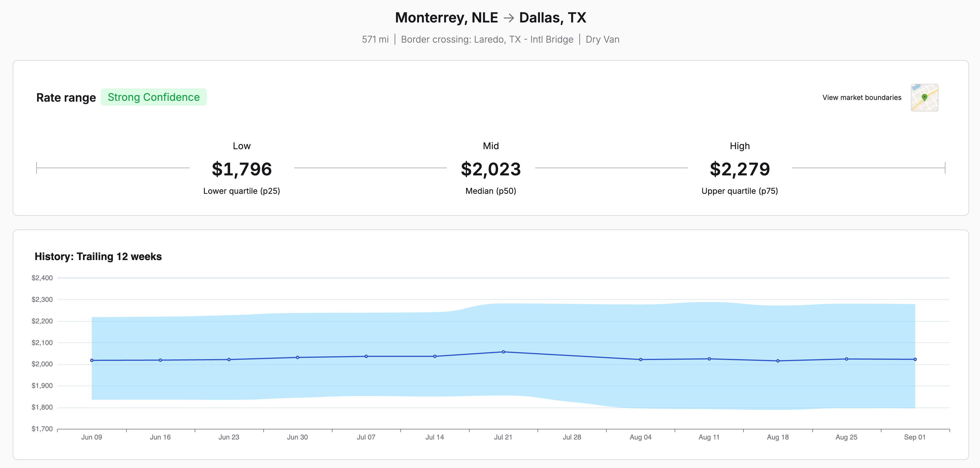Click the $2,279 high rate value
The image size is (980, 468).
(x=739, y=169)
